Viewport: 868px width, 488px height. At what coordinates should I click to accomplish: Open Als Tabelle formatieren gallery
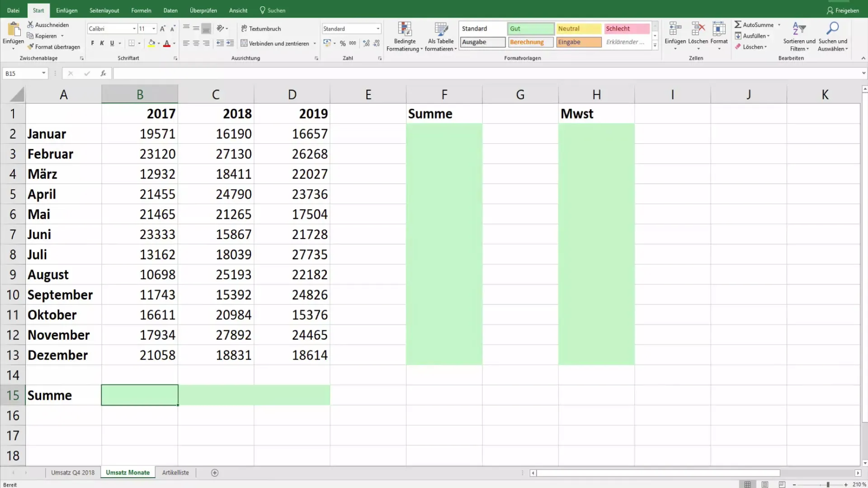coord(441,37)
